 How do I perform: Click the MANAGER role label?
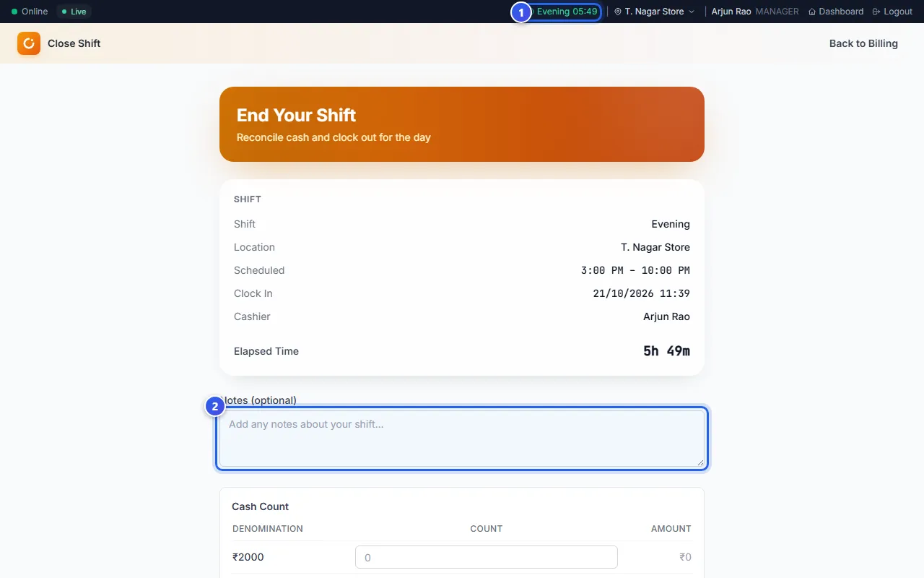point(777,12)
